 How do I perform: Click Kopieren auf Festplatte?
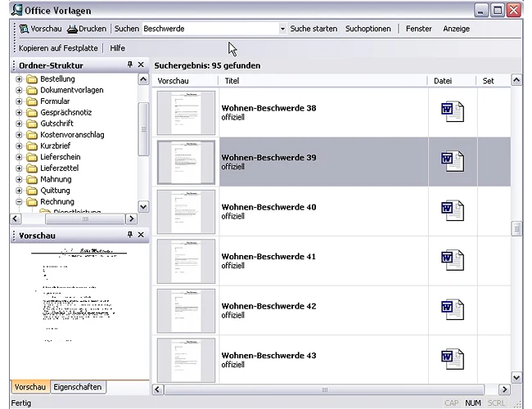click(58, 48)
